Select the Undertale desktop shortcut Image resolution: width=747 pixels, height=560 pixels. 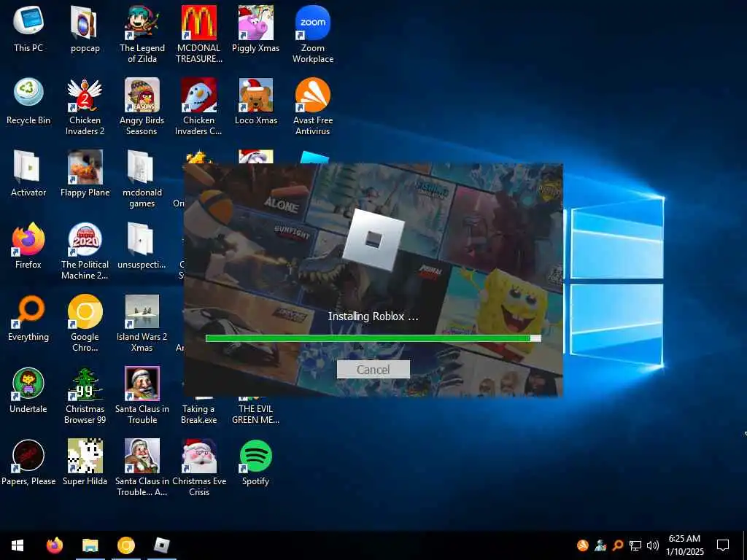28,391
